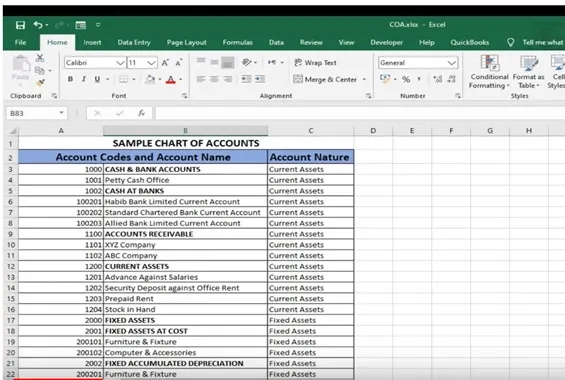565x380 pixels.
Task: Open the Undo history dropdown arrow
Action: 47,25
